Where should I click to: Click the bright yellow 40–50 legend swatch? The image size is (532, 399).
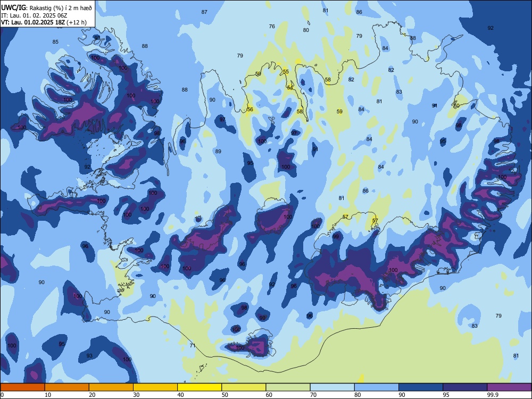click(199, 387)
